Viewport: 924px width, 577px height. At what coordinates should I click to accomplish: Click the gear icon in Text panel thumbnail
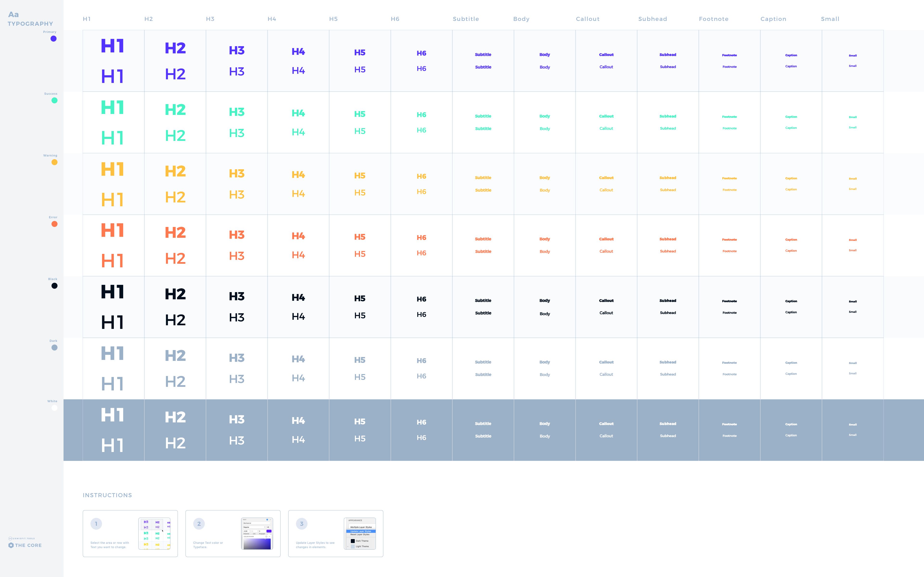coord(267,520)
